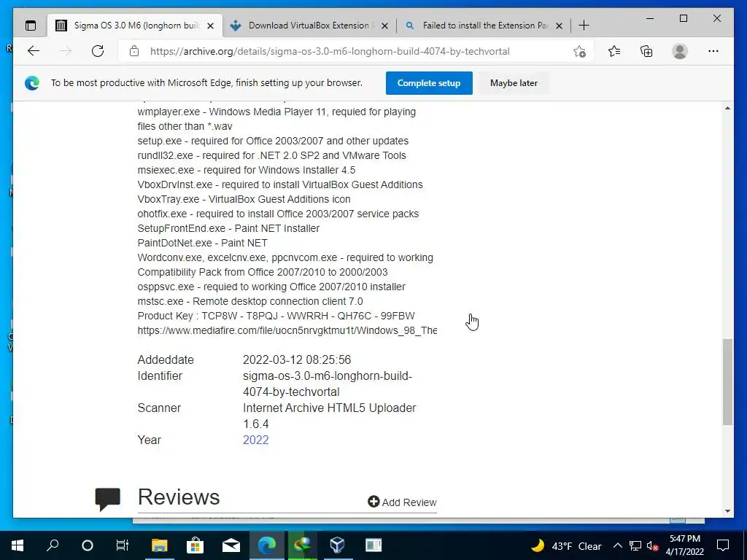This screenshot has height=560, width=747.
Task: Click the muted volume tray icon
Action: pyautogui.click(x=653, y=545)
